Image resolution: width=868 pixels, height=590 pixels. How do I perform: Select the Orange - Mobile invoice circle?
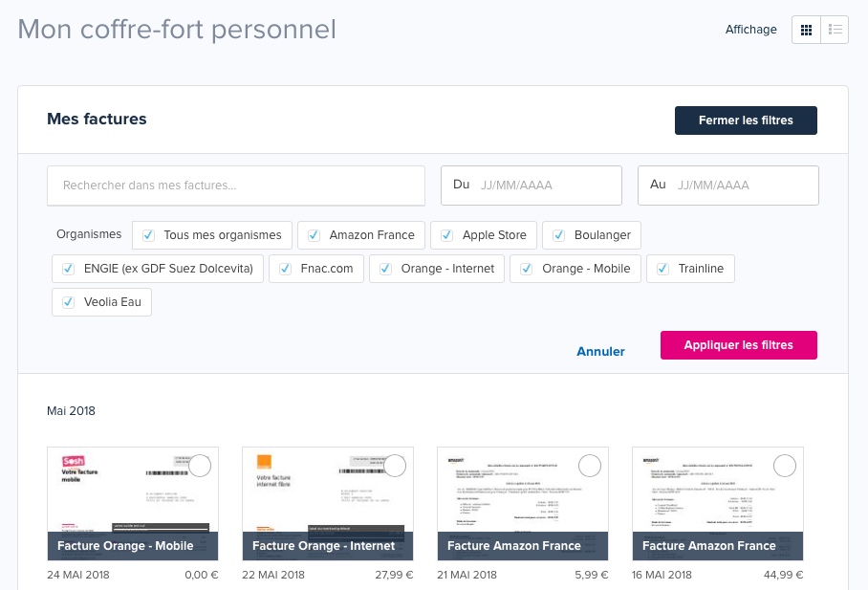[x=200, y=466]
